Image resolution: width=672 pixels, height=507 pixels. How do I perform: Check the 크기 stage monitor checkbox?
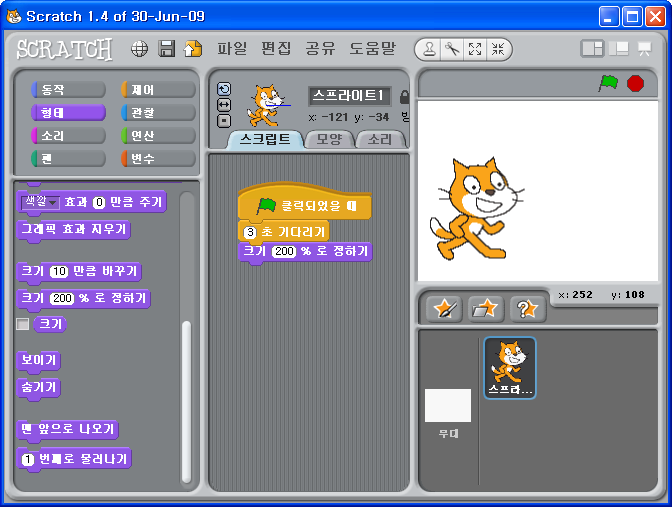23,324
